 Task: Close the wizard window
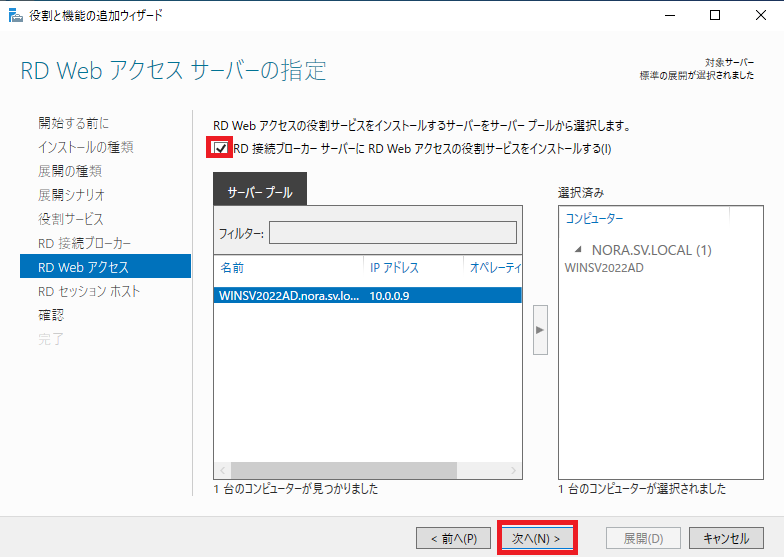(760, 16)
